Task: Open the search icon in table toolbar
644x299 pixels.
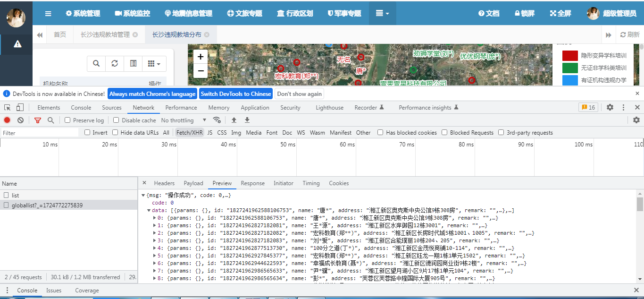Action: 96,63
